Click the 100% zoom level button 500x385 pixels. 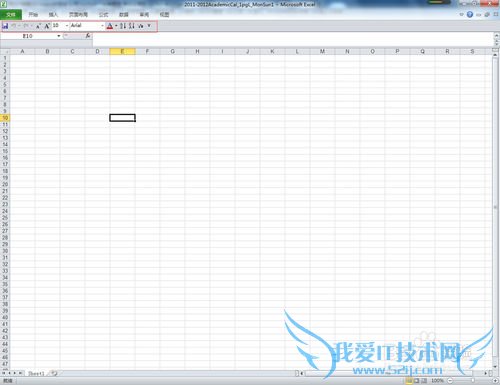437,380
